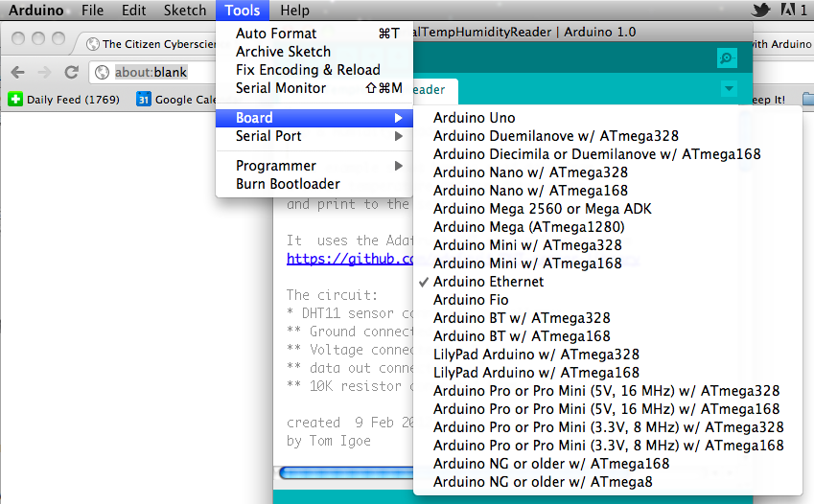The height and width of the screenshot is (504, 814).
Task: Select Arduino BT w/ ATmega168
Action: 608,335
